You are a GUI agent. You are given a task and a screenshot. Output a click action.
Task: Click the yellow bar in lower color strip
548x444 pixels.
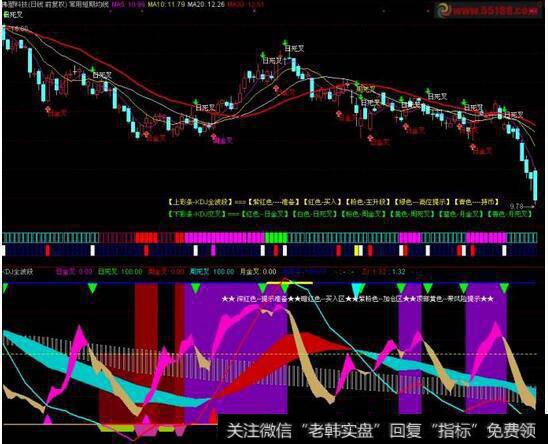pos(356,250)
